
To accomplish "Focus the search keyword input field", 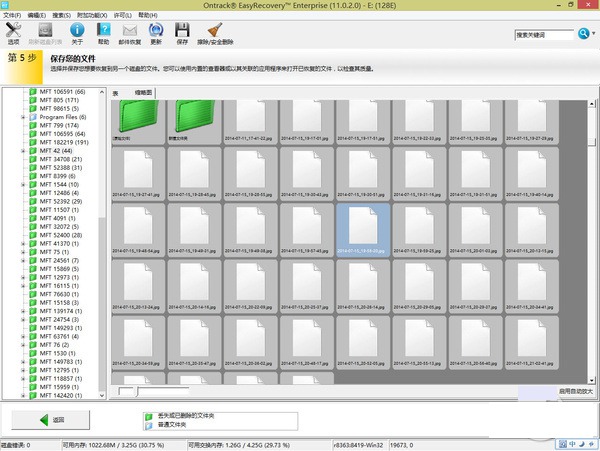I will coord(544,35).
